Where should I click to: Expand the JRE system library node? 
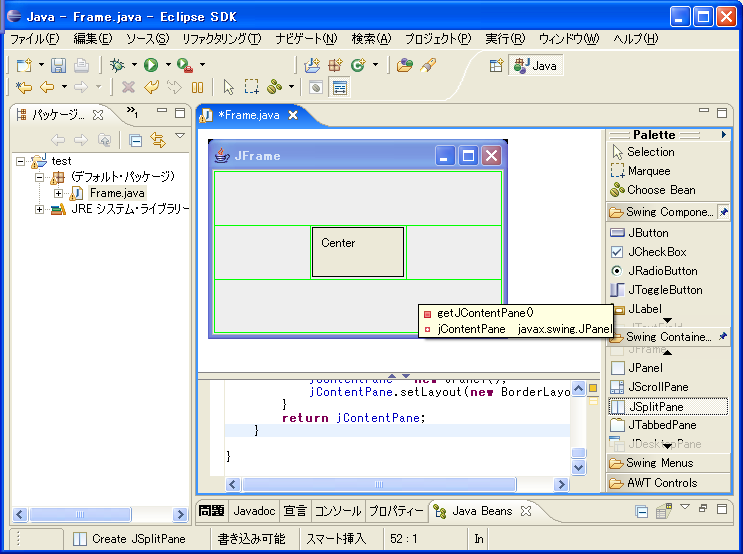[x=40, y=209]
